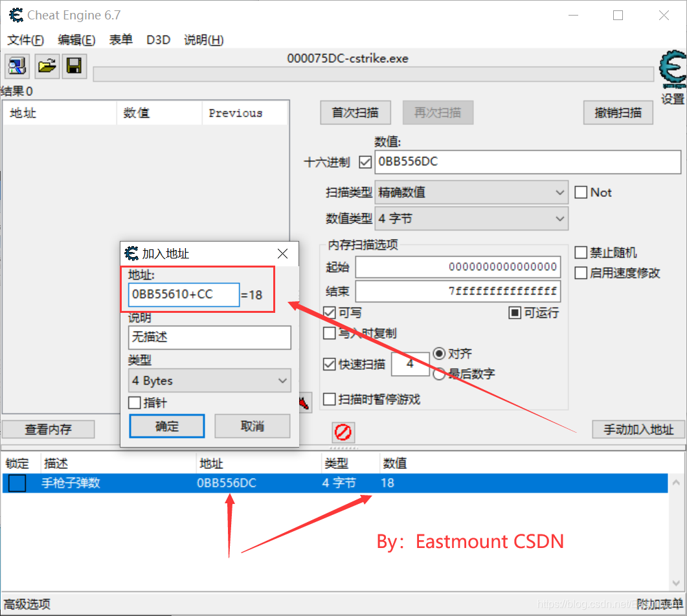Click the scan progress bar
Screen dimensions: 687x616
click(x=374, y=74)
